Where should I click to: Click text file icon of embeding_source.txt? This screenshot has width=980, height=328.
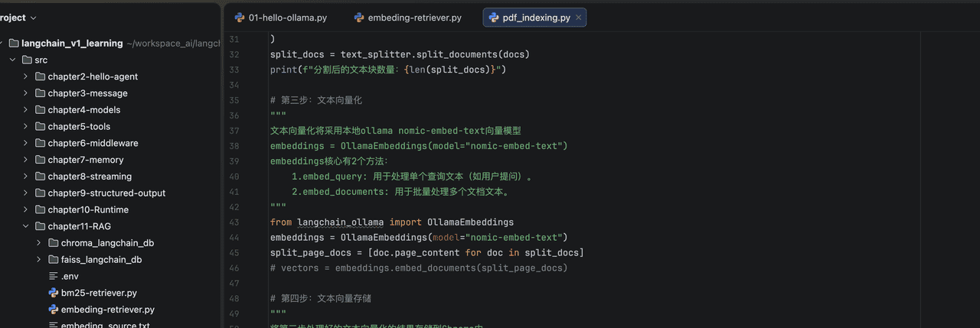[x=53, y=326]
